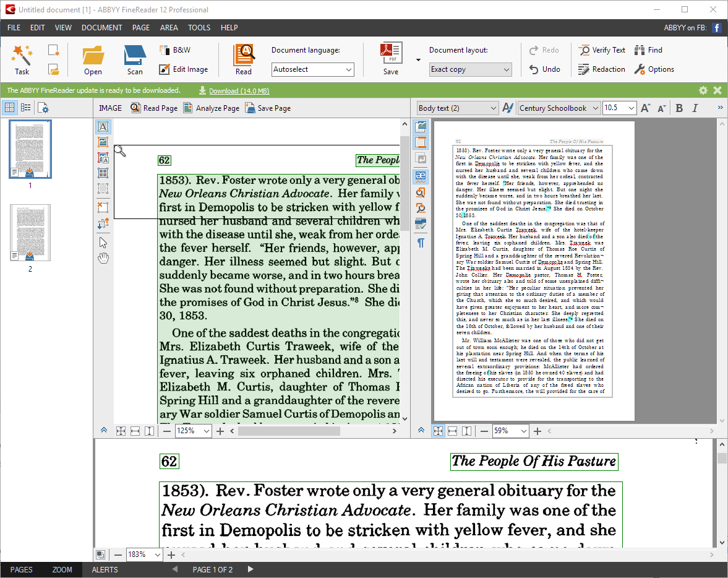Click the Analyze Page button

(211, 108)
